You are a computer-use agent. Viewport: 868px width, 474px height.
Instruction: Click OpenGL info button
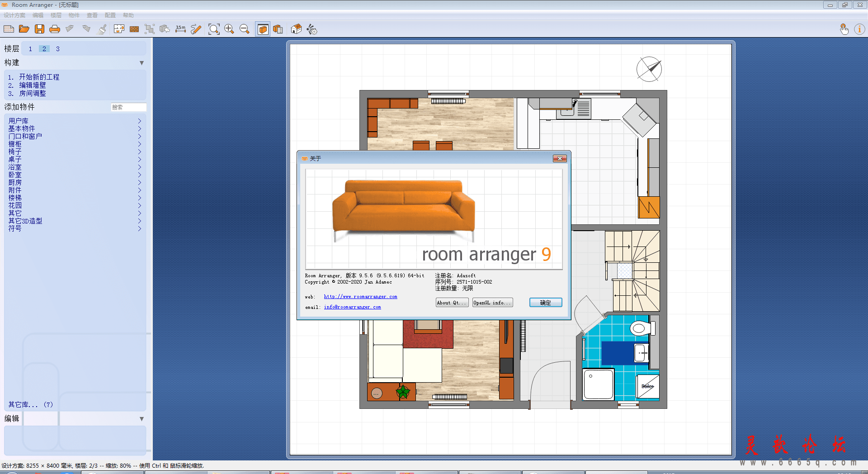(x=492, y=303)
